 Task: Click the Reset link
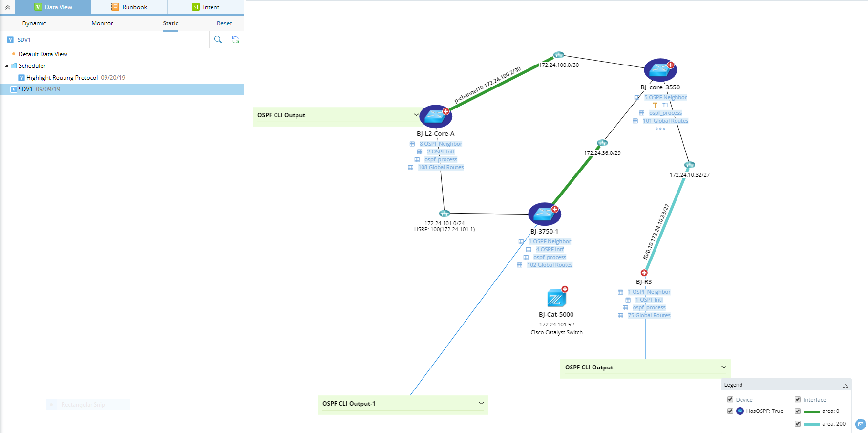[x=224, y=23]
